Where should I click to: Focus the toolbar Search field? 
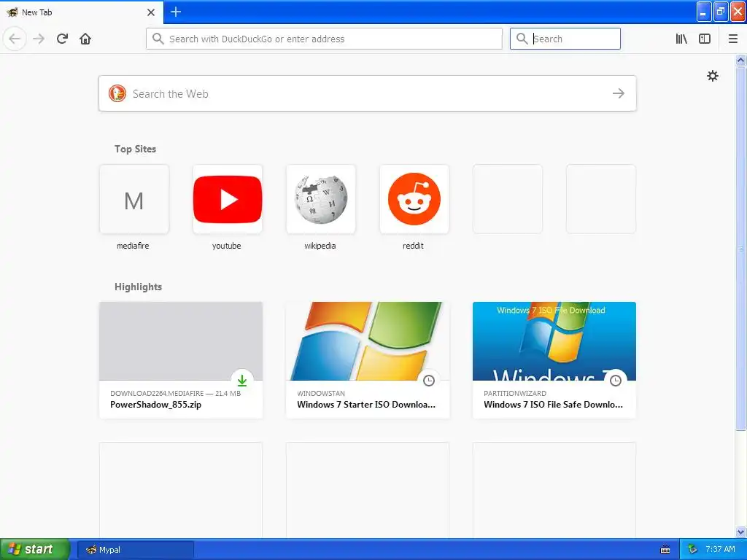[565, 39]
